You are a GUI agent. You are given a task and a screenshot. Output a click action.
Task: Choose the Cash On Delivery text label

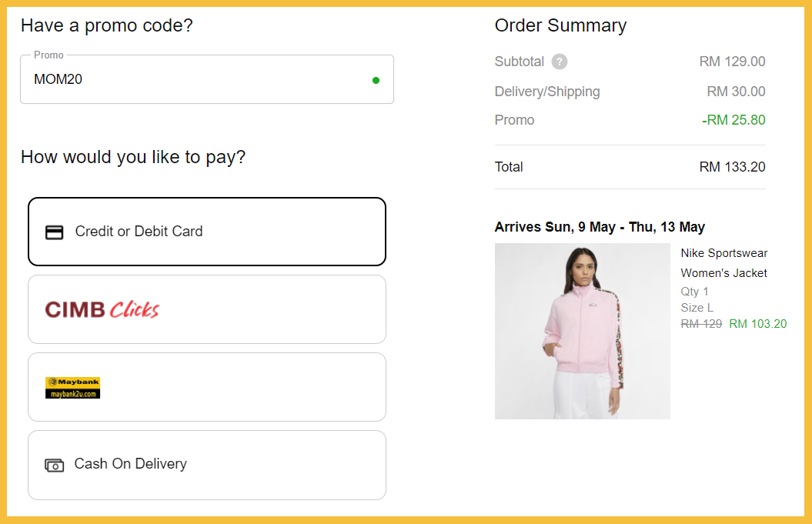pos(130,464)
